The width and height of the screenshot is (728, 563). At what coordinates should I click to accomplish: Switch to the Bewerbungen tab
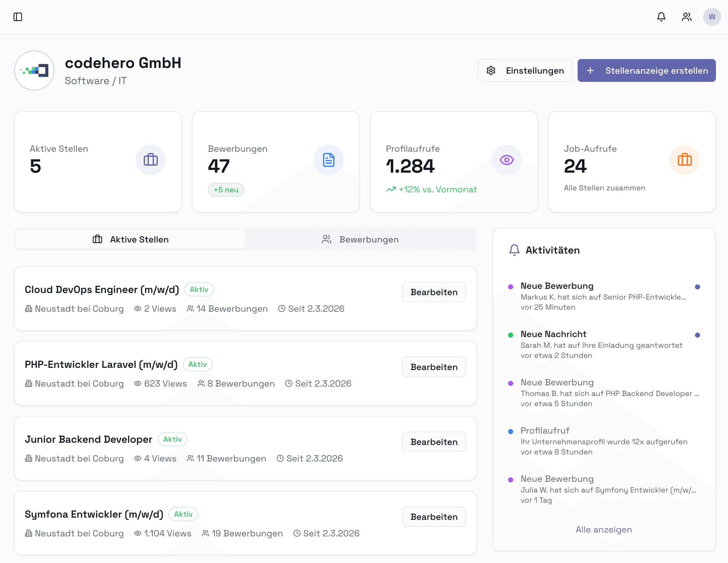361,239
